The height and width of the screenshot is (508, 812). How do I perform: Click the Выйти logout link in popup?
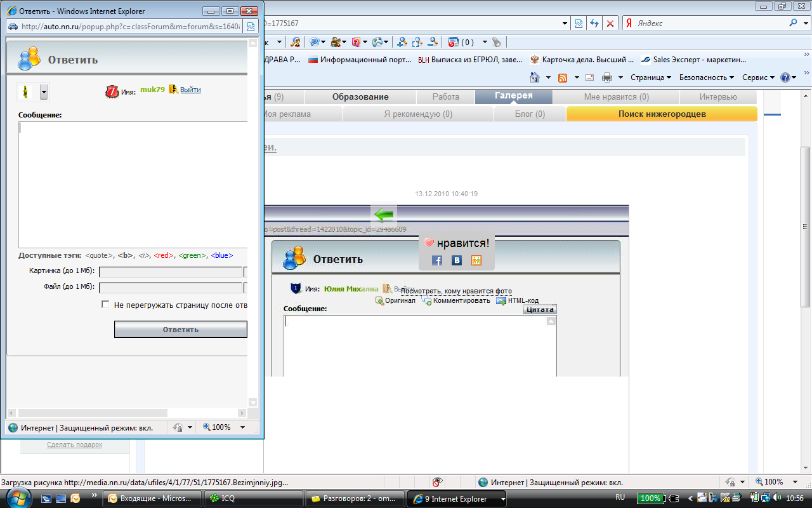[190, 90]
